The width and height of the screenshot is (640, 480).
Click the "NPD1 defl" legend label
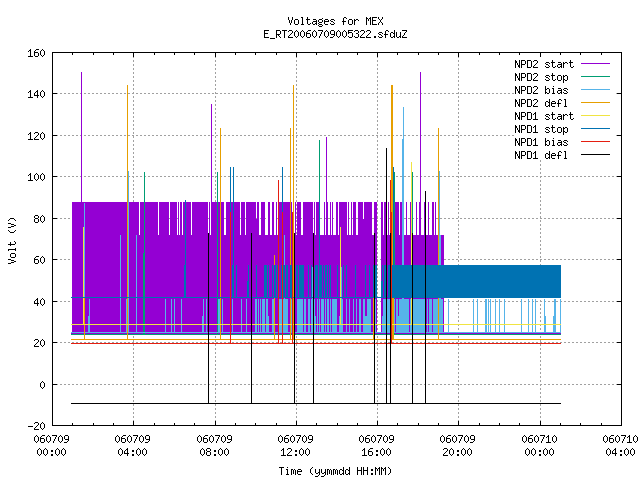[x=541, y=155]
